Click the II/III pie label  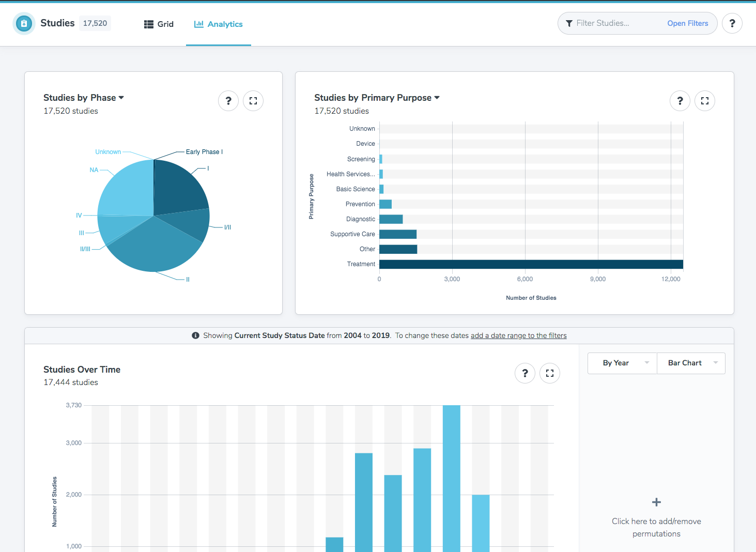[85, 249]
